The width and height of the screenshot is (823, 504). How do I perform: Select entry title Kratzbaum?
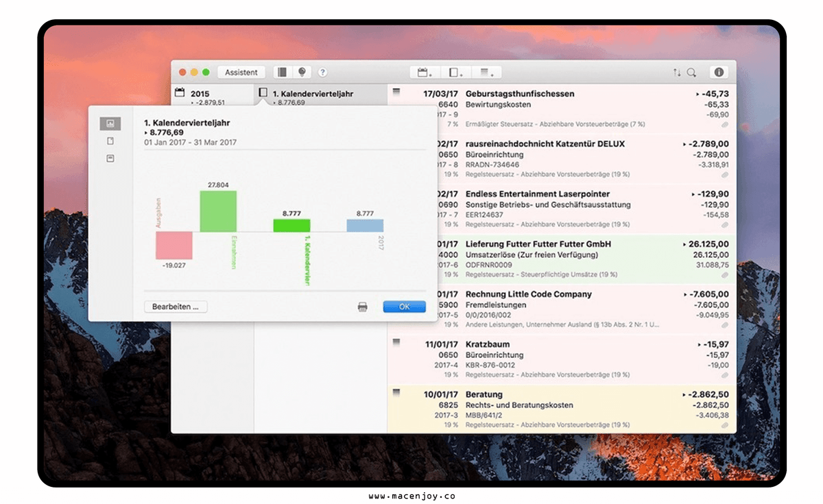488,344
